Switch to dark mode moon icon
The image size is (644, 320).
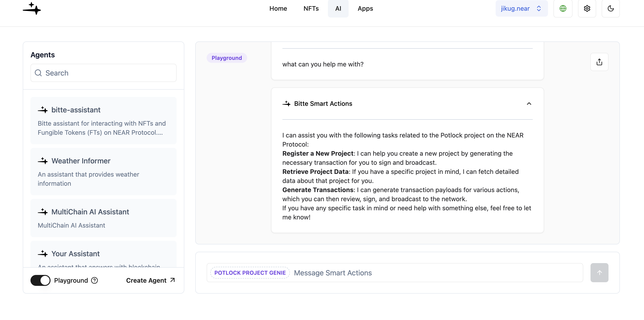611,8
